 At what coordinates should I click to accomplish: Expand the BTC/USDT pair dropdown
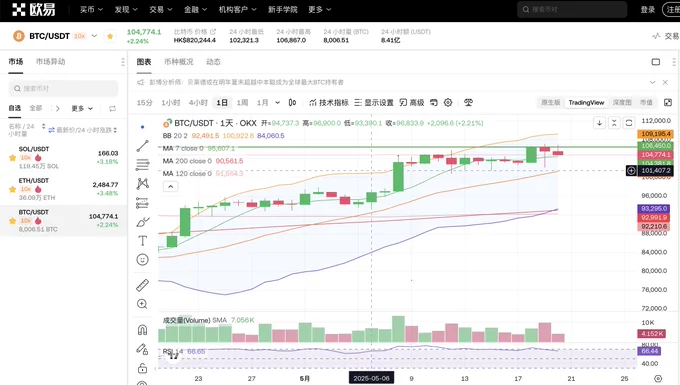pos(94,36)
